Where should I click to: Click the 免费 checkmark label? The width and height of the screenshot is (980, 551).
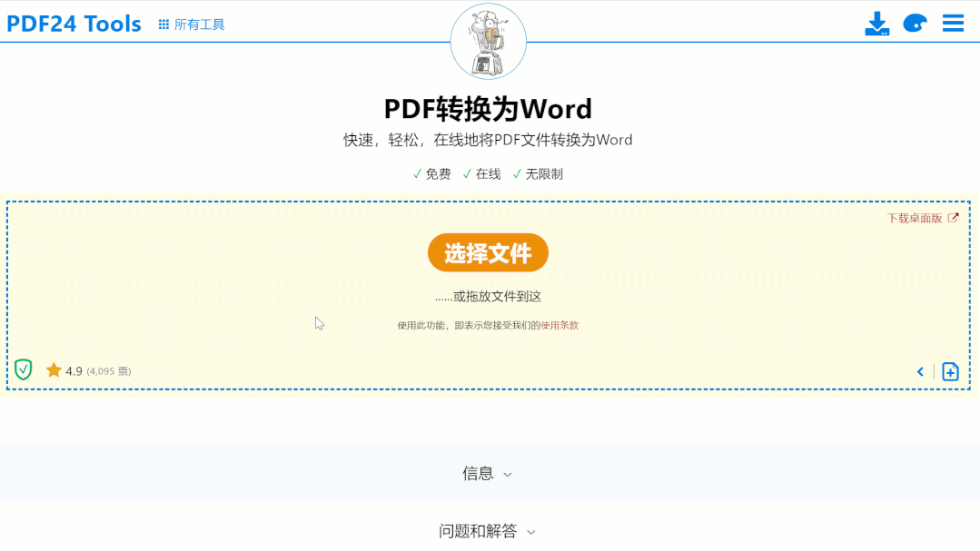432,174
